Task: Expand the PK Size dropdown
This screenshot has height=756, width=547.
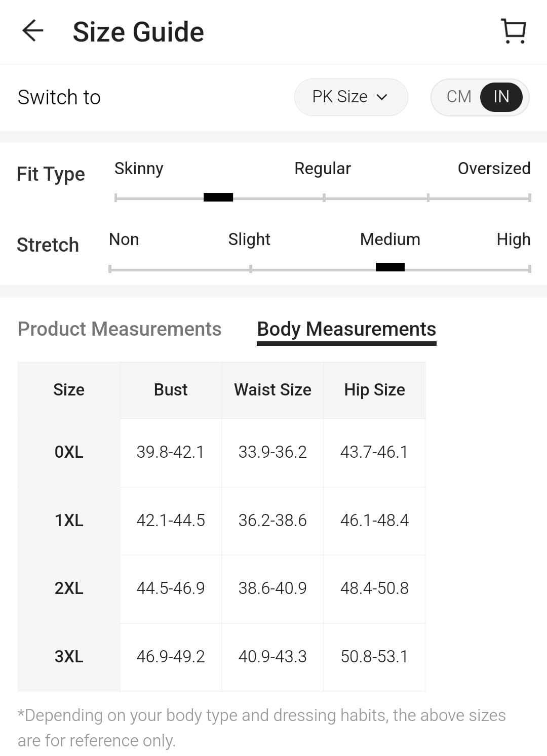Action: point(350,97)
